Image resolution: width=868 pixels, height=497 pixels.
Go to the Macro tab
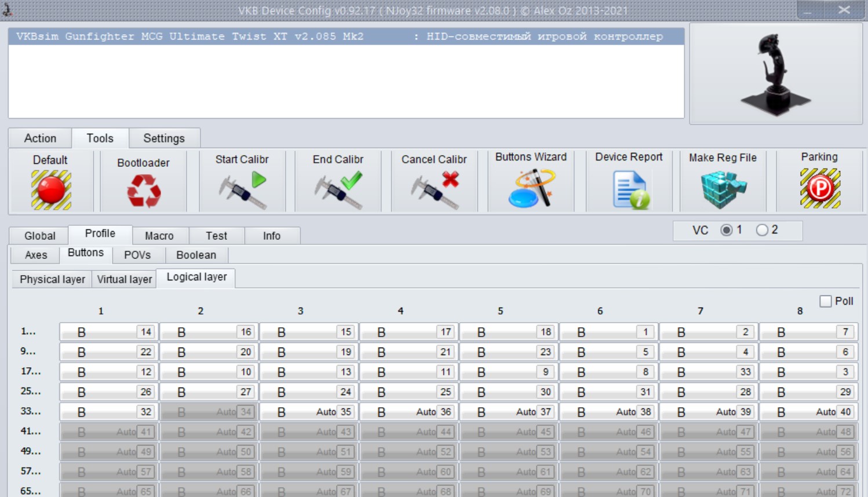(159, 236)
